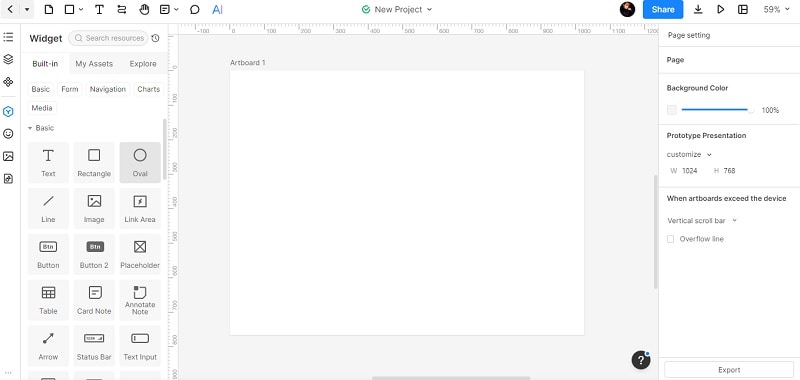Open the user avatar profile
This screenshot has height=380, width=800.
click(627, 9)
